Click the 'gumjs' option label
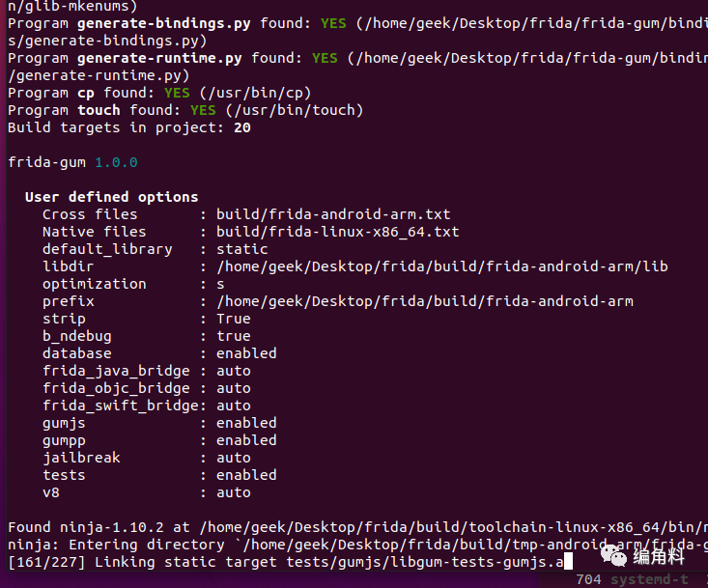 (64, 423)
